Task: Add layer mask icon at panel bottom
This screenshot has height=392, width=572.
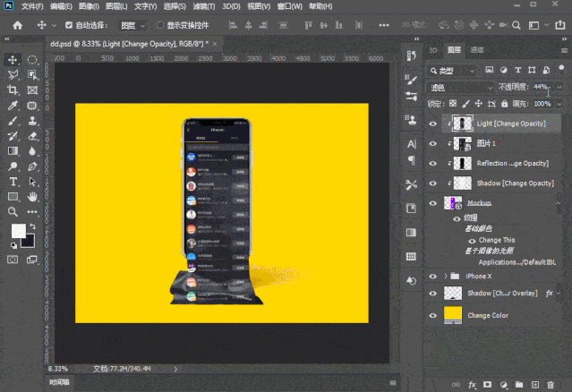Action: (x=487, y=385)
